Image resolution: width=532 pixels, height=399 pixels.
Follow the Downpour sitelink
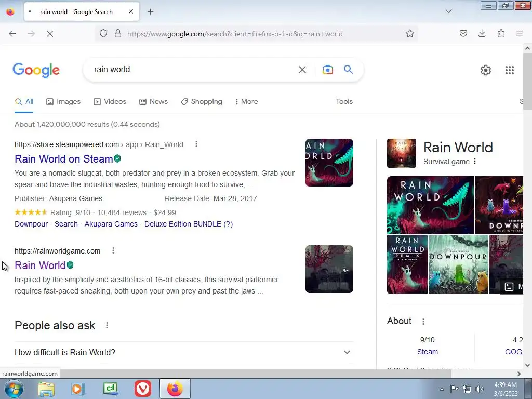(31, 224)
